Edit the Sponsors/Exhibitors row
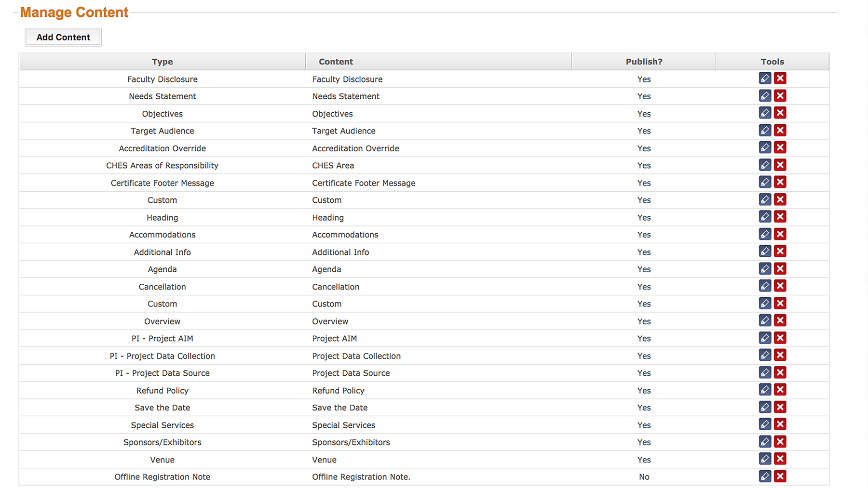The width and height of the screenshot is (868, 488). 765,442
